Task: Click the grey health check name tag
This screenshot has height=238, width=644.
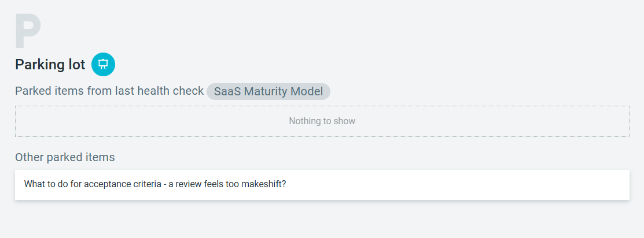Action: (268, 91)
